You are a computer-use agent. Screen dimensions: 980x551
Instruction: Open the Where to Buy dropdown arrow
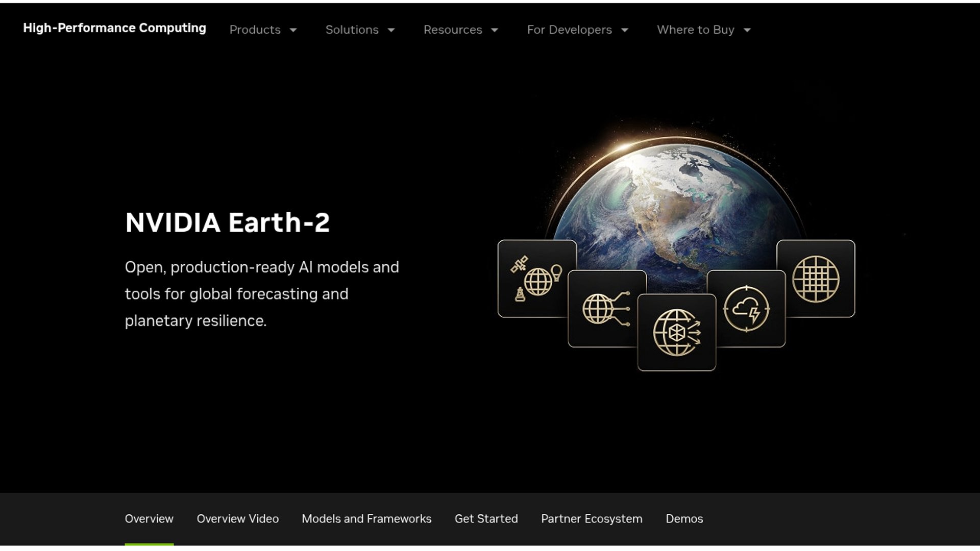[747, 30]
